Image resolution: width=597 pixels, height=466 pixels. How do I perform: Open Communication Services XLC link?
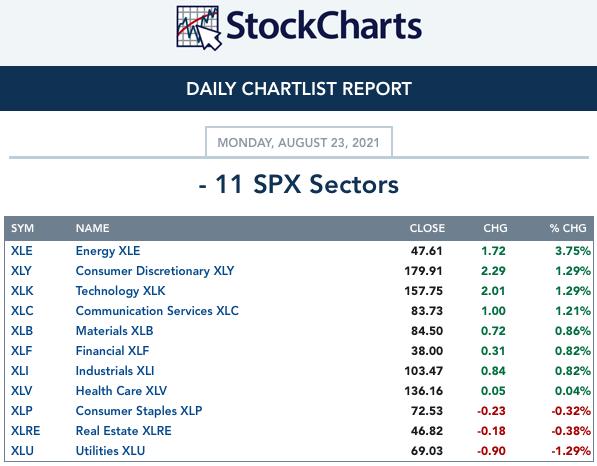(157, 311)
